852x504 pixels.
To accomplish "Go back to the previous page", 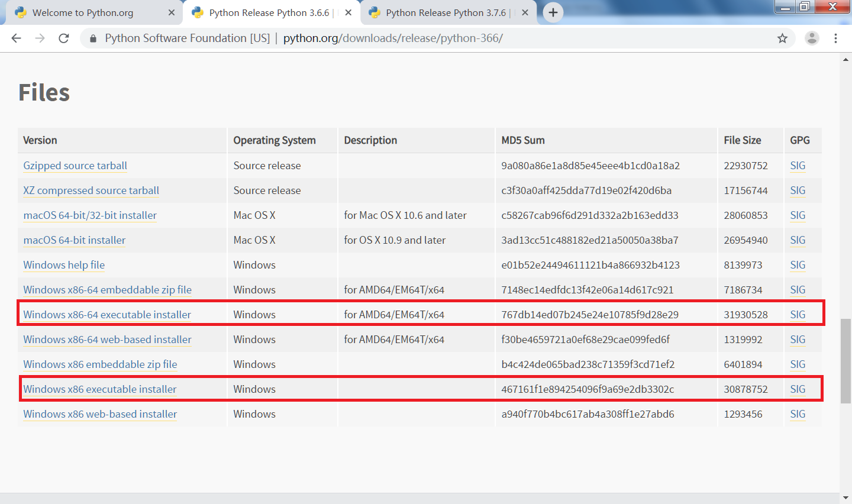I will pos(16,38).
